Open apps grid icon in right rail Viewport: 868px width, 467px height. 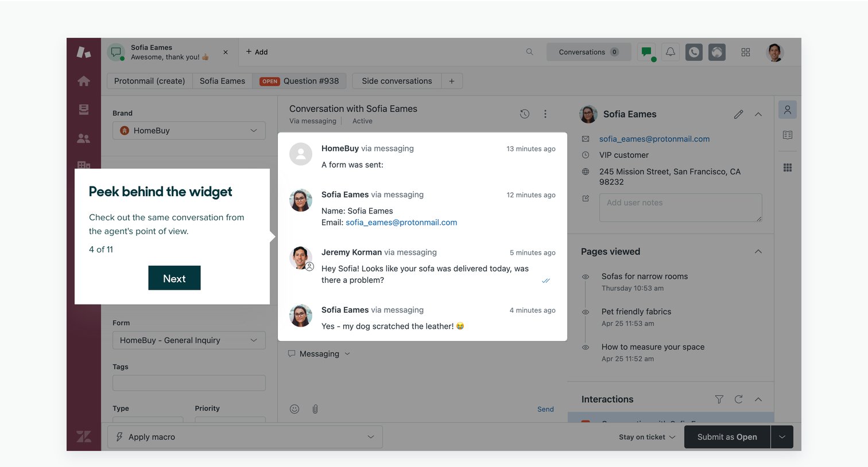[788, 168]
